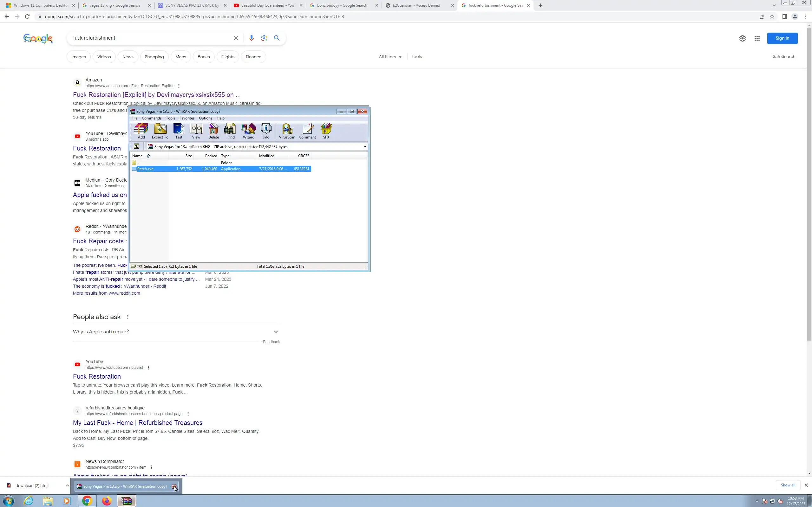The height and width of the screenshot is (507, 812).
Task: Open the Wizard tool in WinRAR
Action: [x=248, y=131]
